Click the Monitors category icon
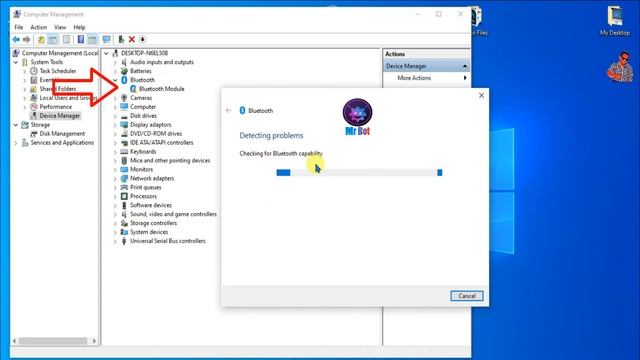This screenshot has height=360, width=640. tap(124, 169)
